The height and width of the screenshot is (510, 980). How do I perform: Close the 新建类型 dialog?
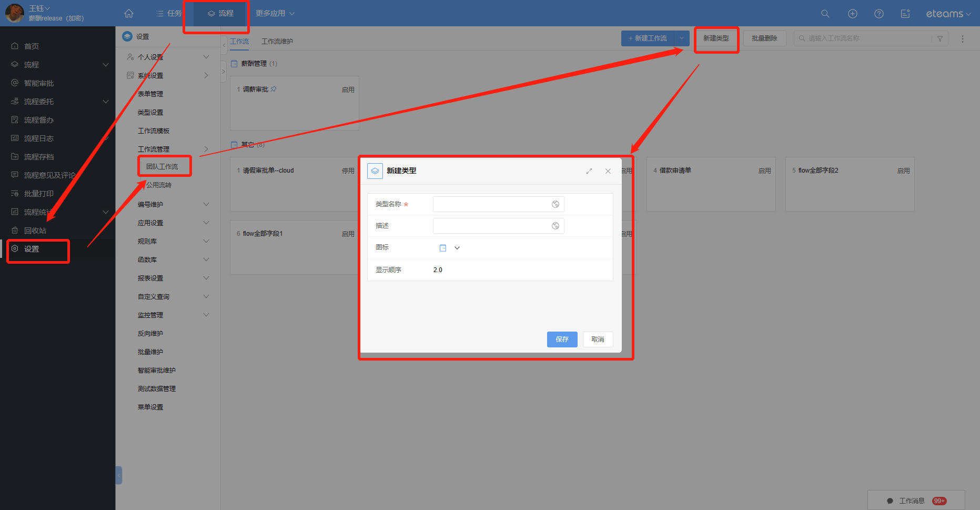608,171
